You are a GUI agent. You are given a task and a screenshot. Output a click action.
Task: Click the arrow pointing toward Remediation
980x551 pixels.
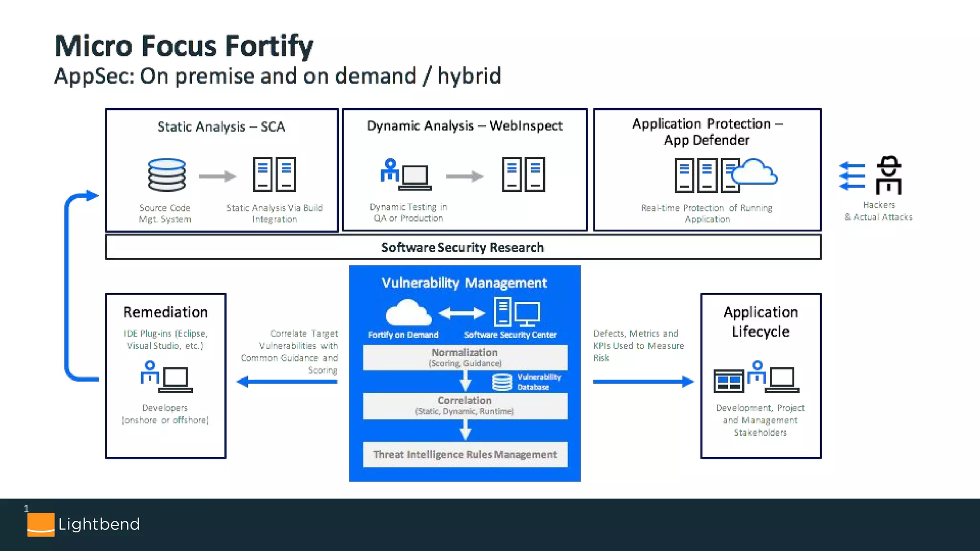pos(287,381)
